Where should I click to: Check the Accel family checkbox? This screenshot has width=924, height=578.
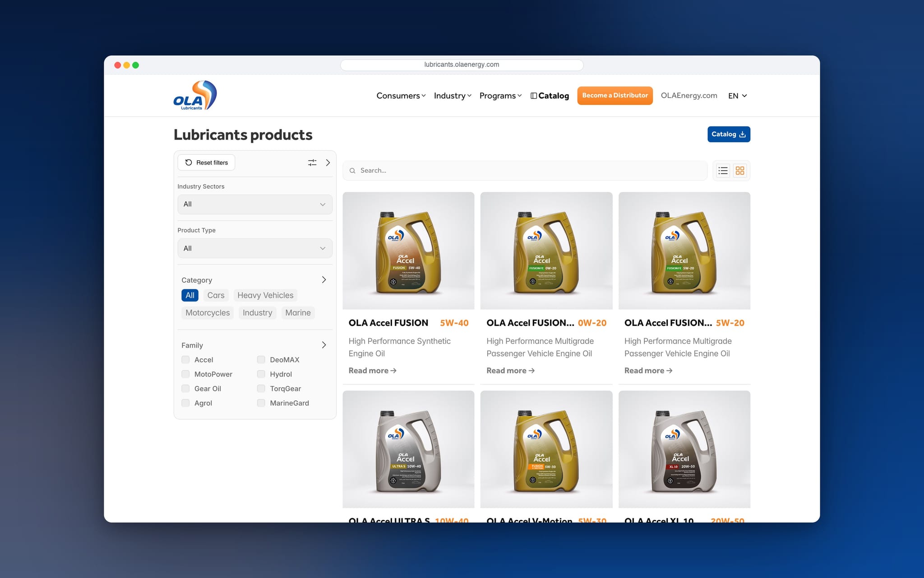185,359
